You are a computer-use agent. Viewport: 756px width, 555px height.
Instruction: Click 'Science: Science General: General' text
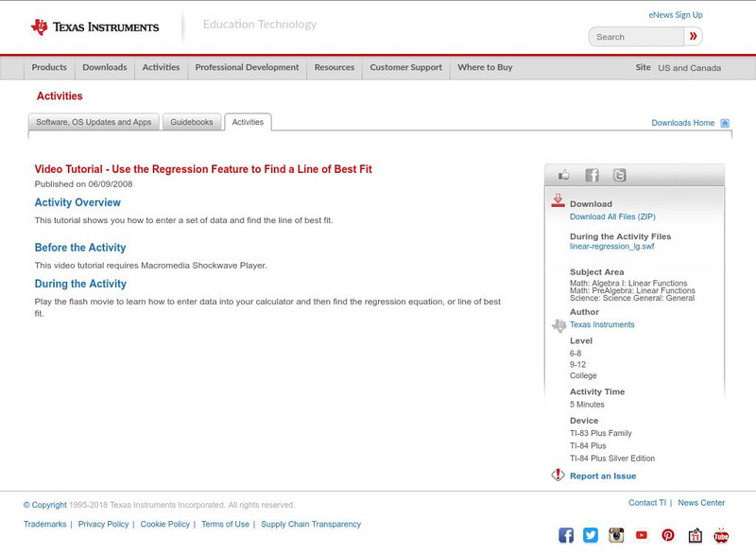tap(632, 298)
